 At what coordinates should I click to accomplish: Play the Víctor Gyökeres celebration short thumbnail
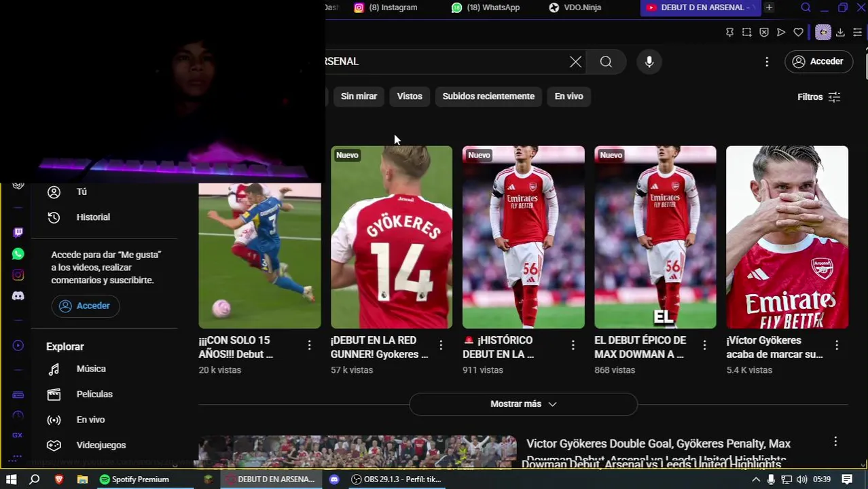coord(787,237)
